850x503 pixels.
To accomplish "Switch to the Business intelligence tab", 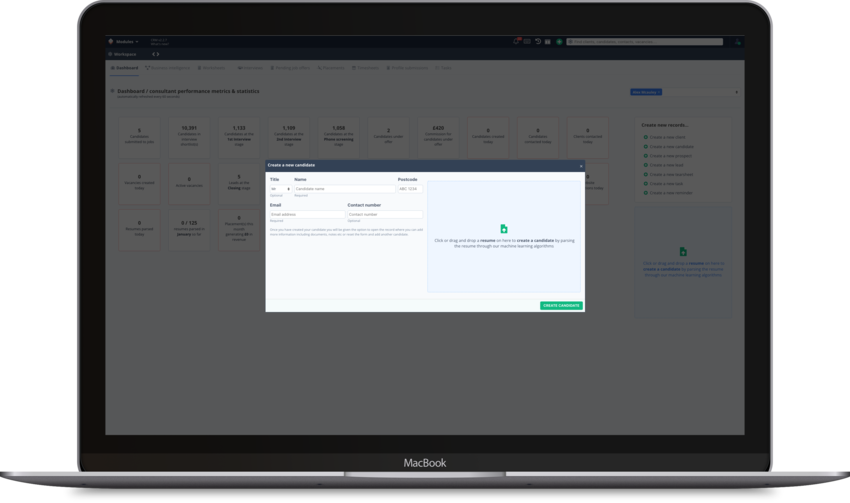I will 168,68.
